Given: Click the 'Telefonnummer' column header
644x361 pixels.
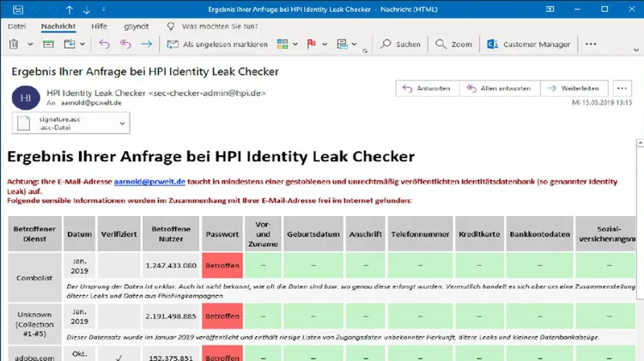Looking at the screenshot, I should [420, 234].
